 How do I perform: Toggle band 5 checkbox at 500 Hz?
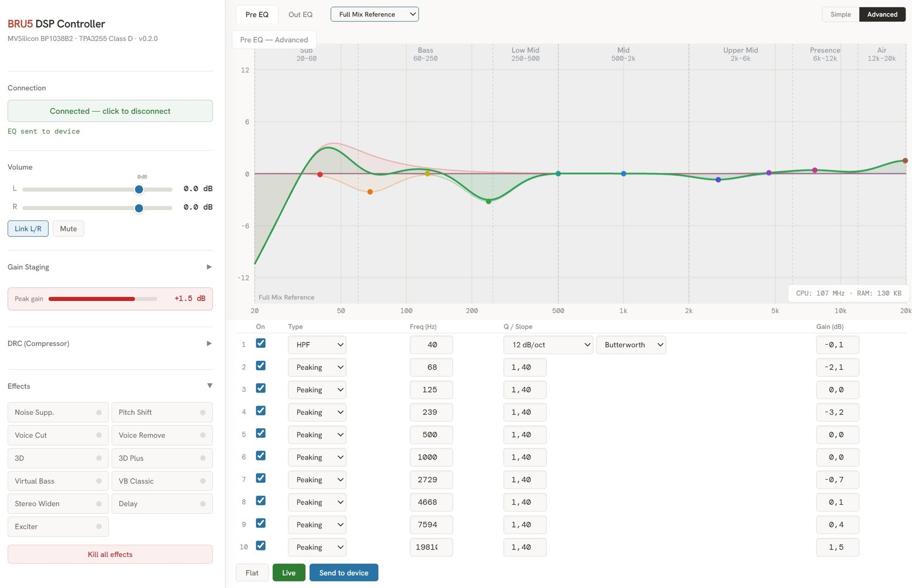tap(261, 433)
